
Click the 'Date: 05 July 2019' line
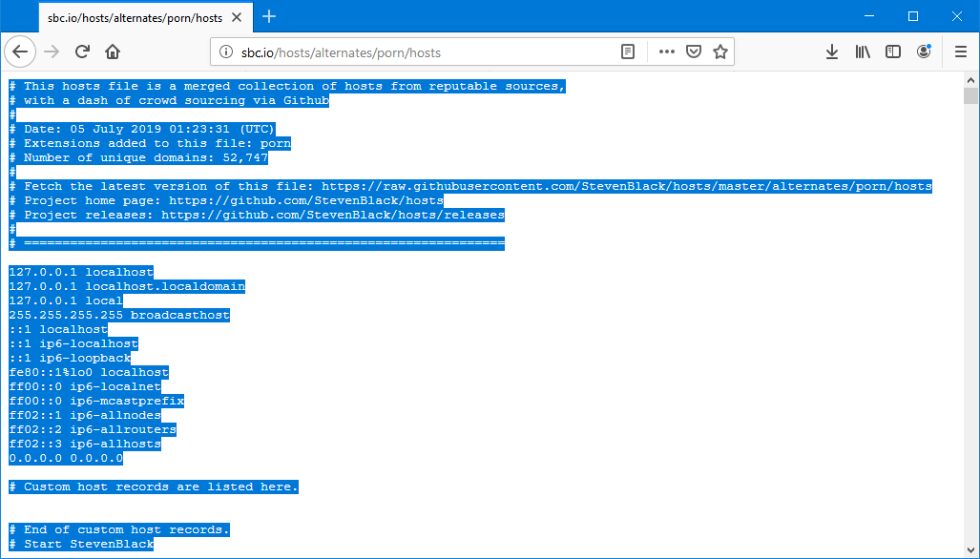142,130
